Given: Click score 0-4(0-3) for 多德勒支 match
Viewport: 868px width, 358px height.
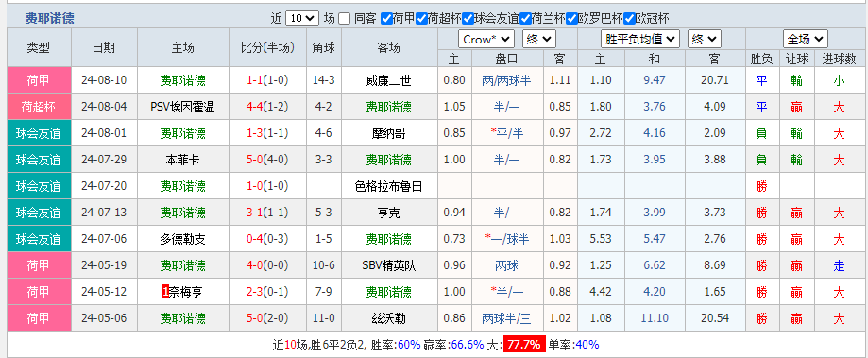Looking at the screenshot, I should coord(268,239).
